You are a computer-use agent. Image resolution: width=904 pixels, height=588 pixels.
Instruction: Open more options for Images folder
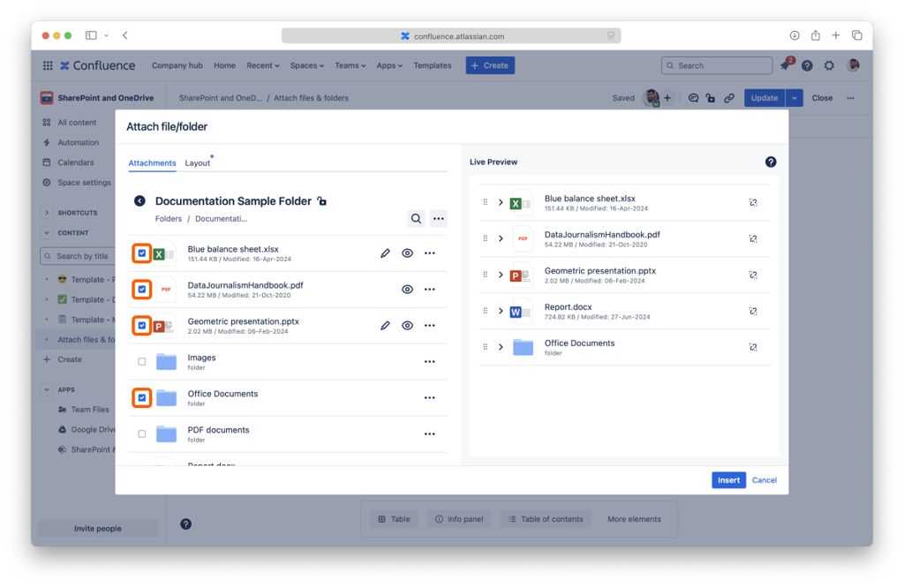[x=430, y=362]
